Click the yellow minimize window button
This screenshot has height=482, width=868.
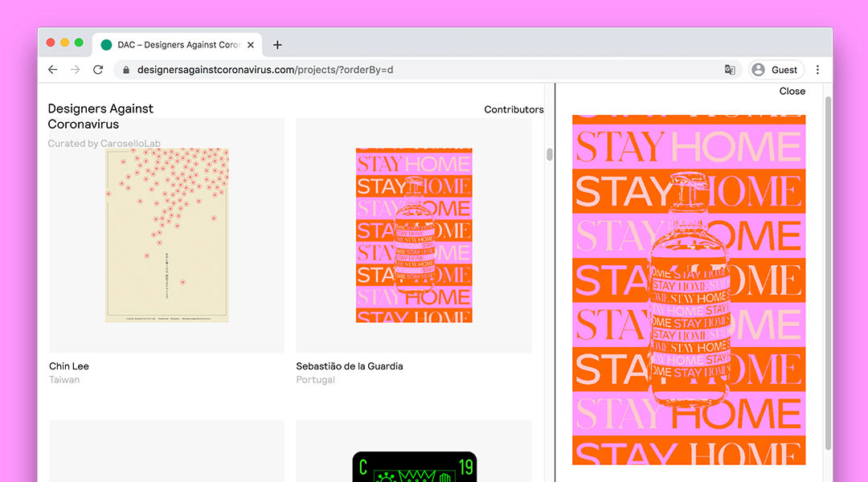click(65, 43)
